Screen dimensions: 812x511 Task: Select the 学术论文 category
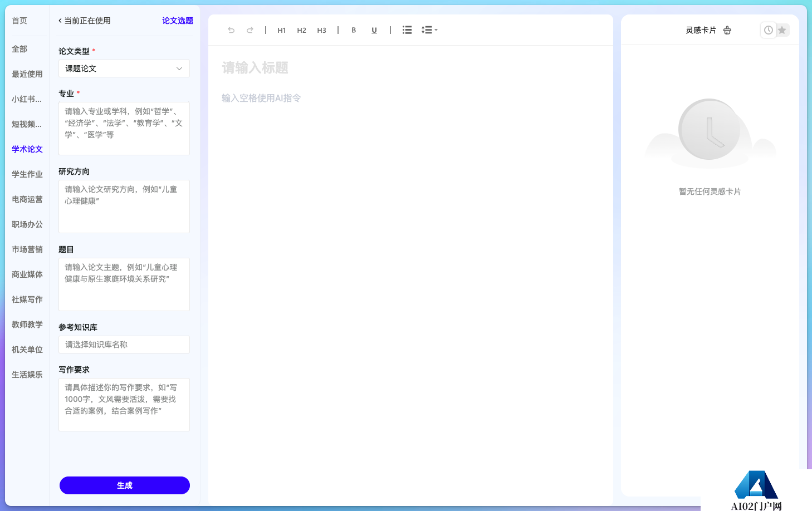click(x=27, y=149)
